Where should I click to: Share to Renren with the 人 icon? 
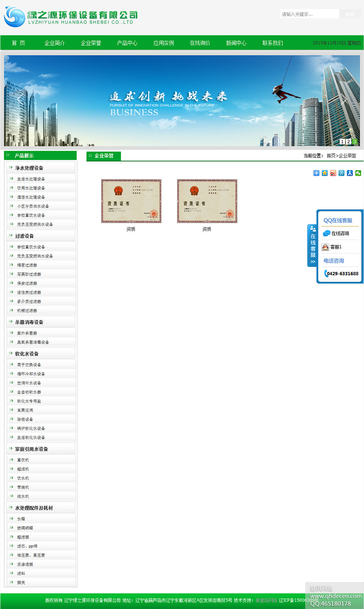coord(350,173)
